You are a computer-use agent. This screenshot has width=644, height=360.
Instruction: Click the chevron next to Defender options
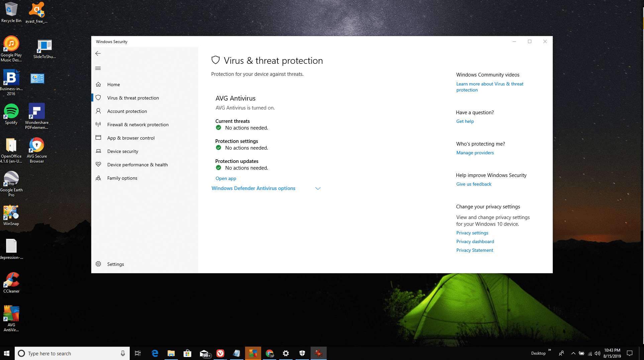tap(318, 188)
